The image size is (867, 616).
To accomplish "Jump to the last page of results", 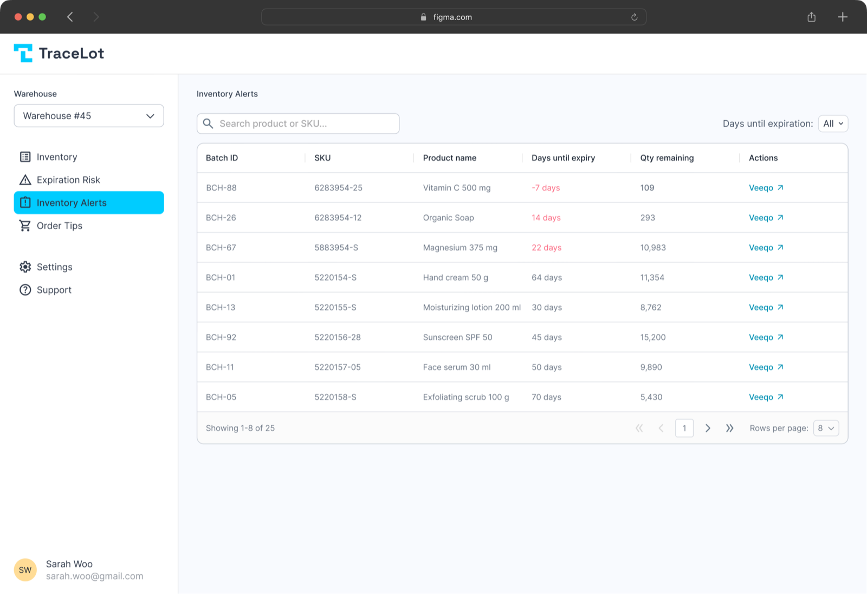I will tap(730, 428).
